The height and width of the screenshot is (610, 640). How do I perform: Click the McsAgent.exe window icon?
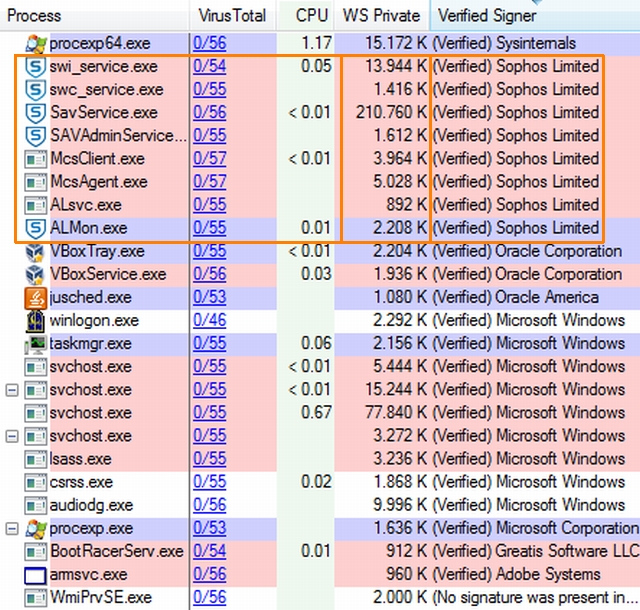click(36, 182)
